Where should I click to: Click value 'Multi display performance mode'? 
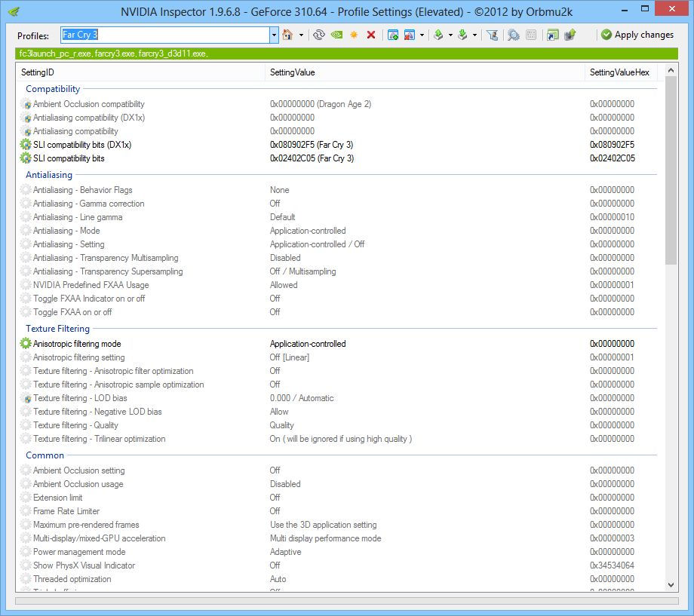click(x=325, y=538)
